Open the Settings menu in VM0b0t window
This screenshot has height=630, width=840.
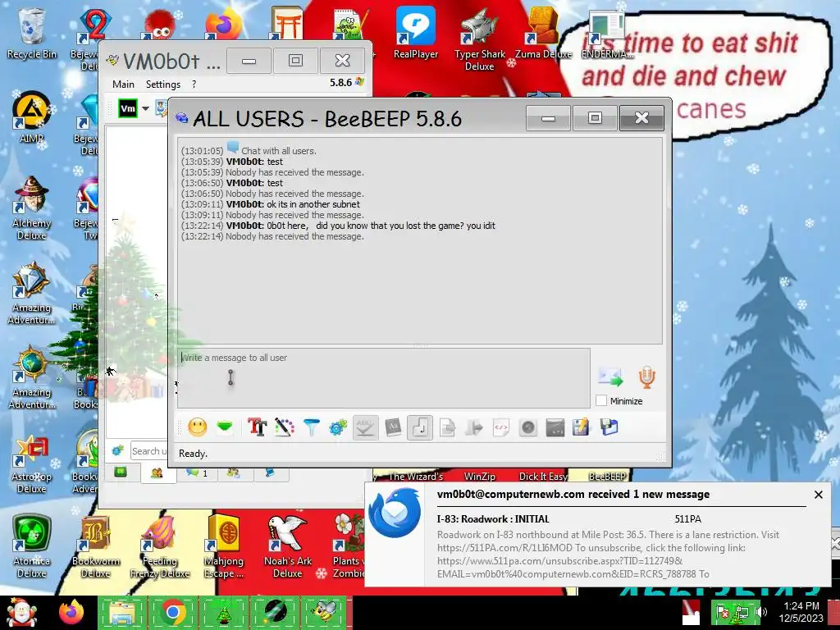pyautogui.click(x=163, y=84)
